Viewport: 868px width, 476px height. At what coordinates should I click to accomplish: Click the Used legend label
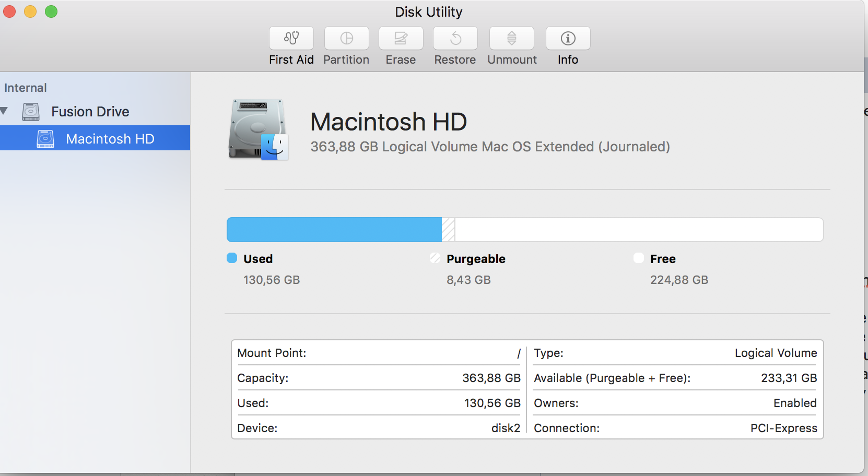coord(258,259)
